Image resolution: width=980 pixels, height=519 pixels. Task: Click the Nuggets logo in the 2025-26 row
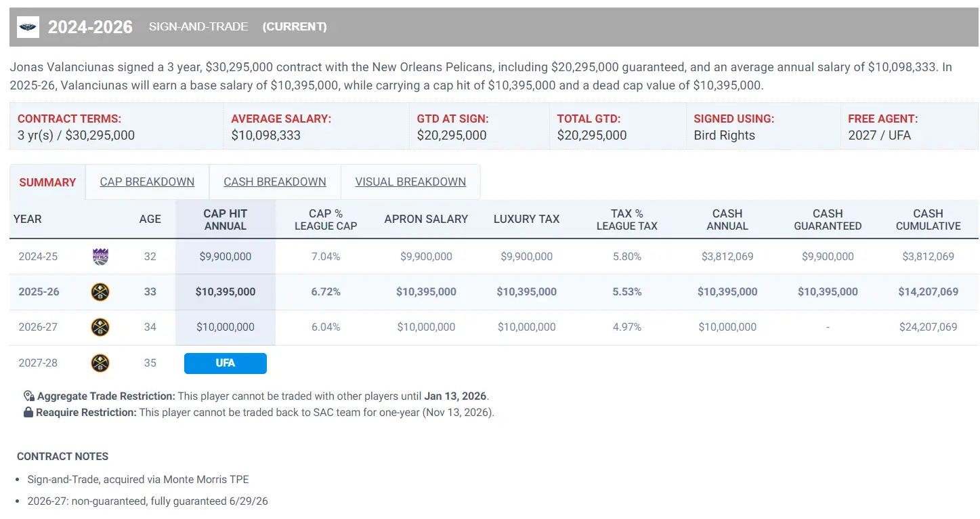100,292
